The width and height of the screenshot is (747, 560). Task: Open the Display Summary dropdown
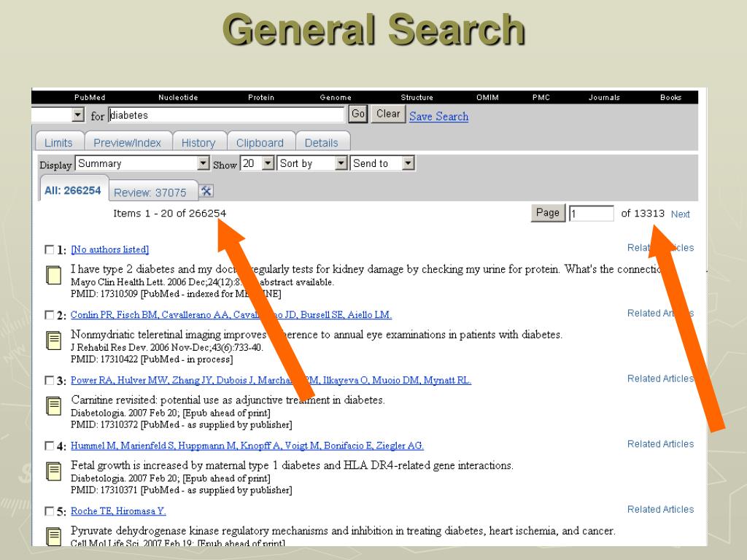[142, 163]
